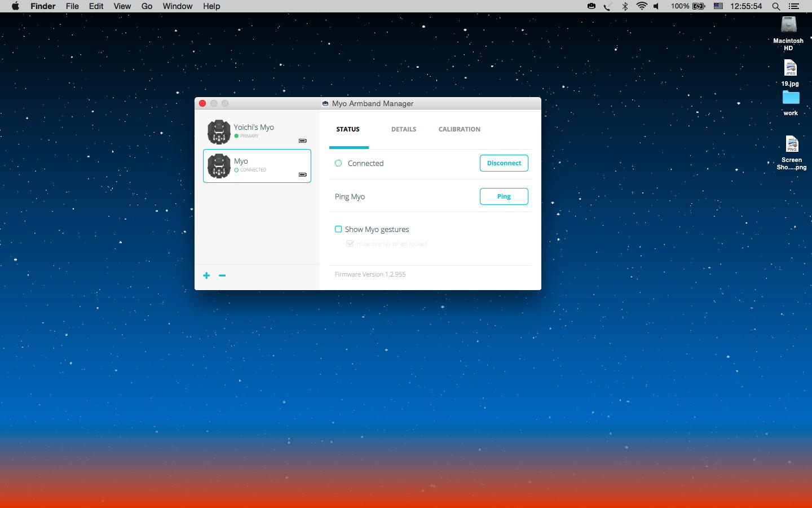
Task: Open the input source flag menu
Action: coord(718,6)
